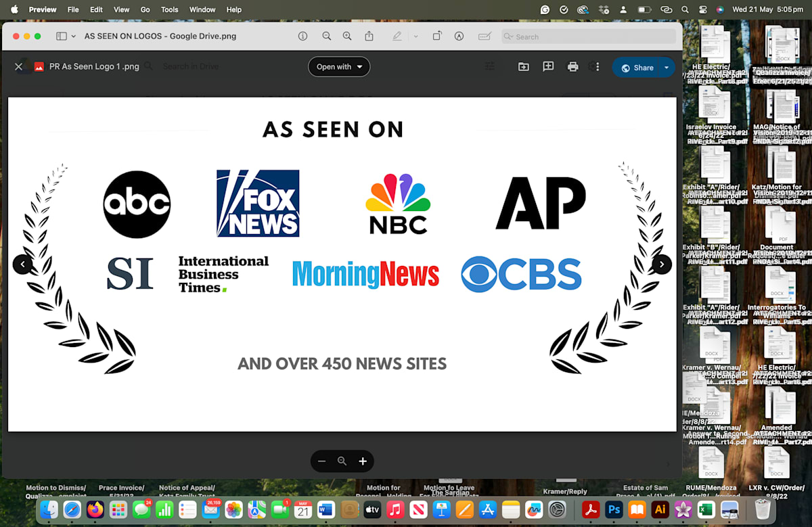Click the Open with dropdown button
812x527 pixels.
pos(339,67)
